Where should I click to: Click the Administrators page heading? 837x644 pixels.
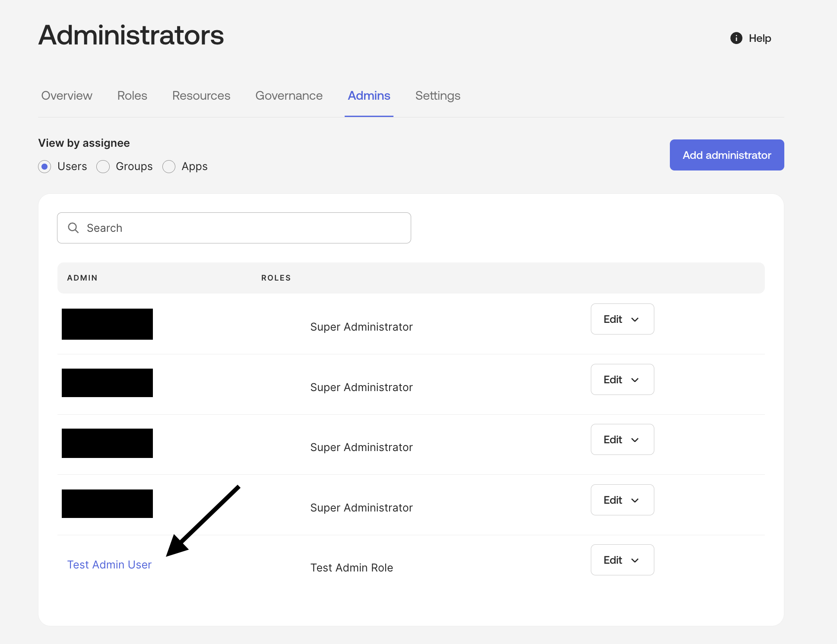point(131,35)
